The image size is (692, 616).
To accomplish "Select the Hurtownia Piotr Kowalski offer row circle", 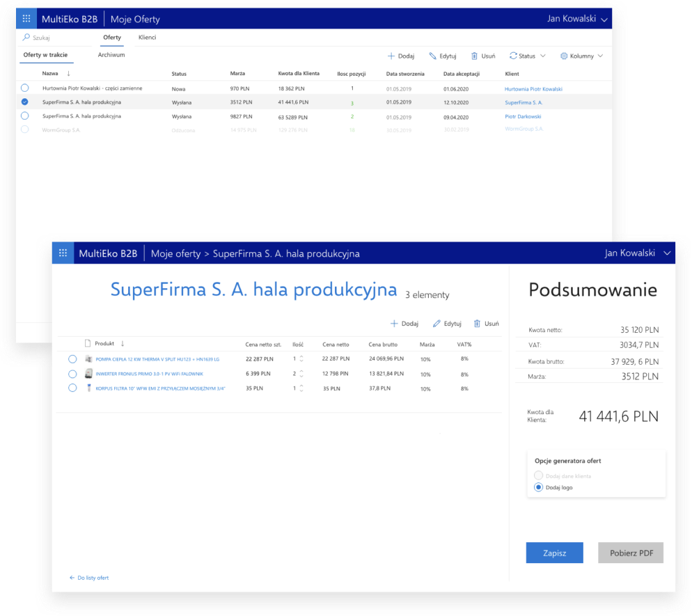I will pos(25,88).
